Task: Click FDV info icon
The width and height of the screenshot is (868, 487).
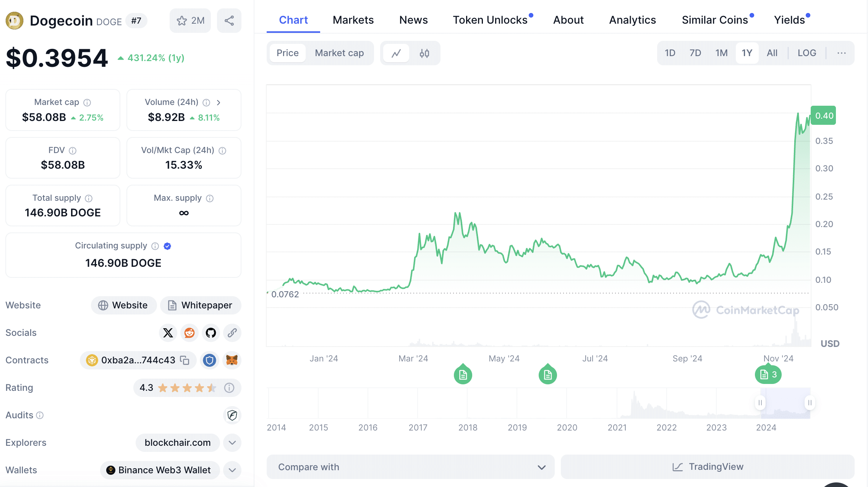Action: [73, 150]
